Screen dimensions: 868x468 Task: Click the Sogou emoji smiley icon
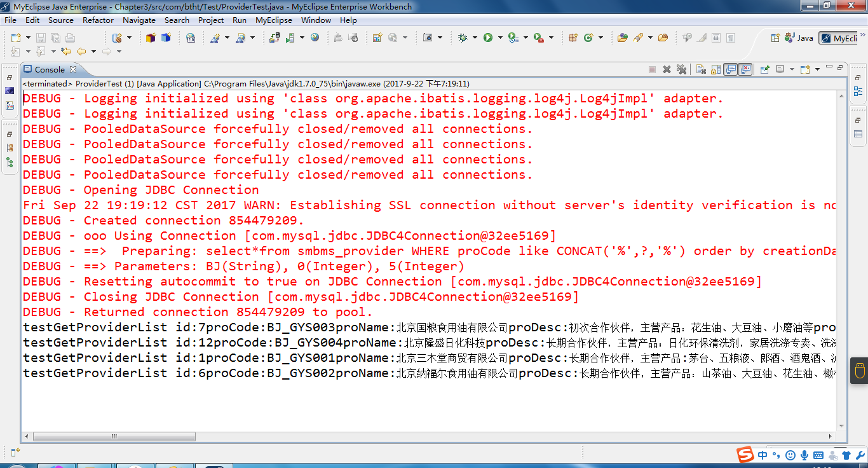(x=790, y=455)
